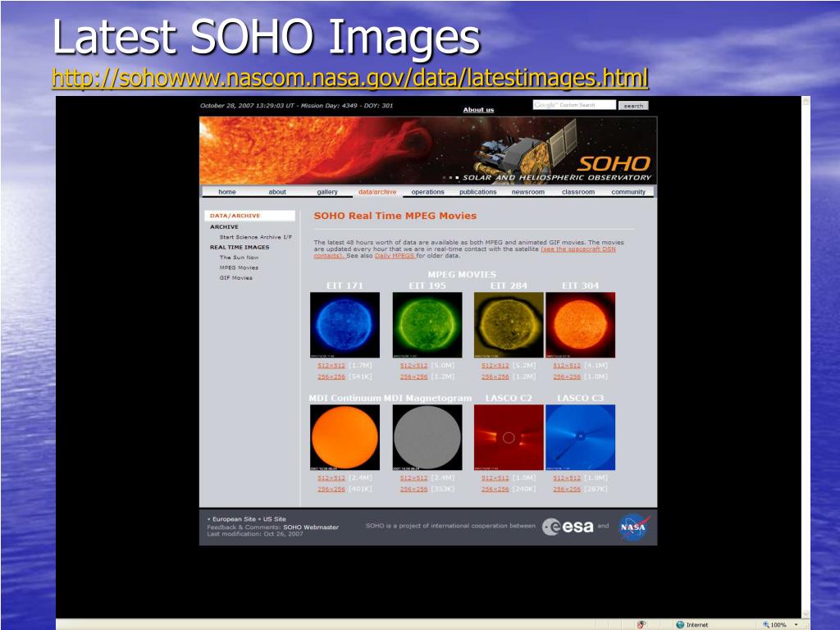Open the LASCO C2 red thumbnail
The image size is (840, 630).
coord(509,437)
